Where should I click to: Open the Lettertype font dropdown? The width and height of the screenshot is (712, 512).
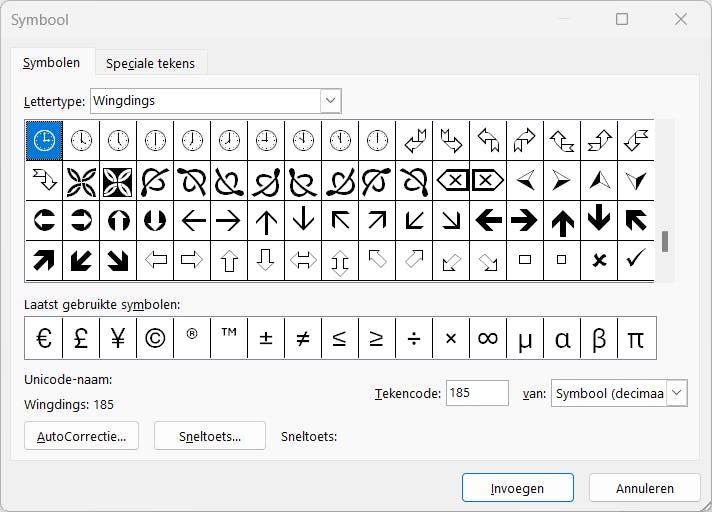click(331, 101)
